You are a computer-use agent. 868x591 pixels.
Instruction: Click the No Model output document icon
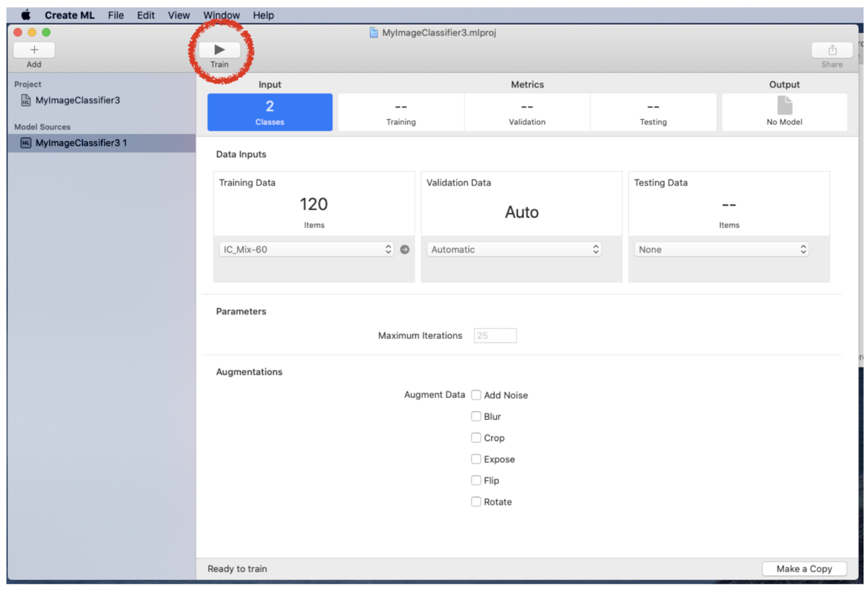784,106
